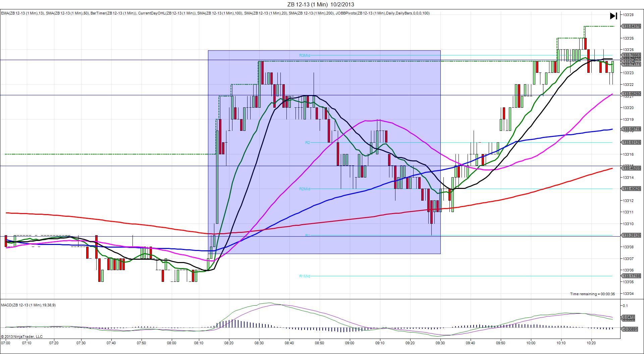644x354 pixels.
Task: Click the 133.84375 price marker tag
Action: point(631,27)
